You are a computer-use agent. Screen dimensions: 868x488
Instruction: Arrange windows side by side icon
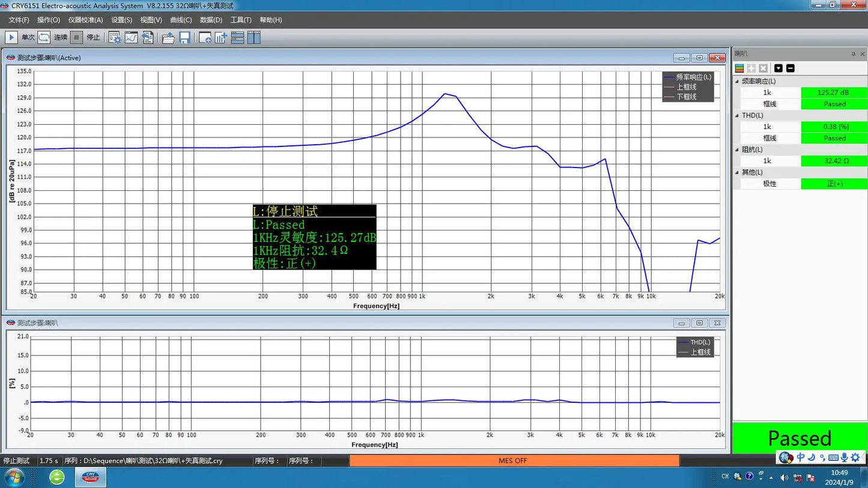pyautogui.click(x=254, y=37)
